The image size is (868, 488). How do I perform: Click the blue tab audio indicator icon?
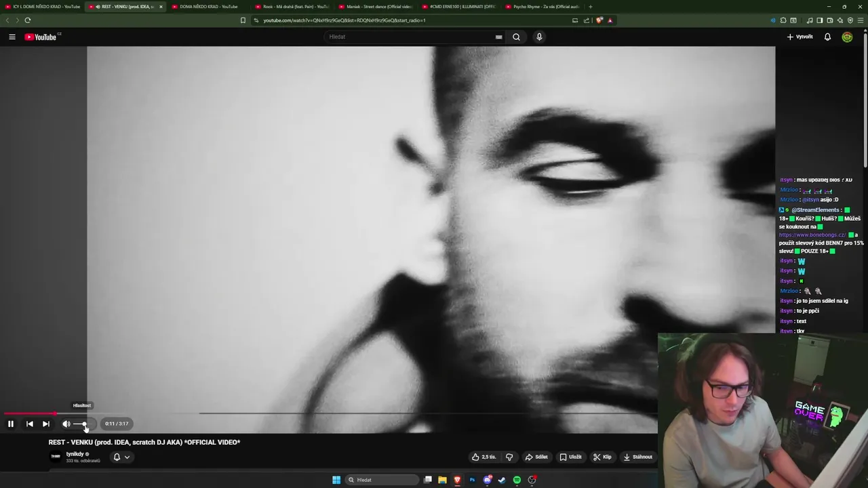[x=773, y=20]
